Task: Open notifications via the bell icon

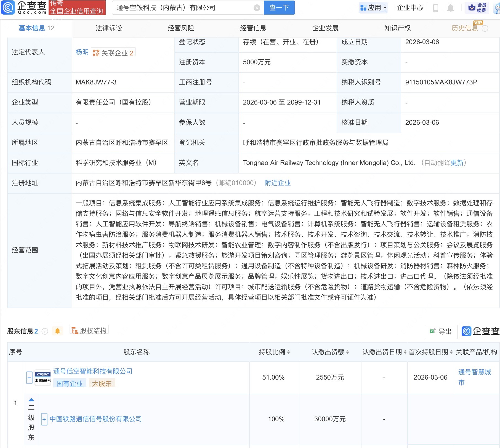Action: tap(451, 8)
